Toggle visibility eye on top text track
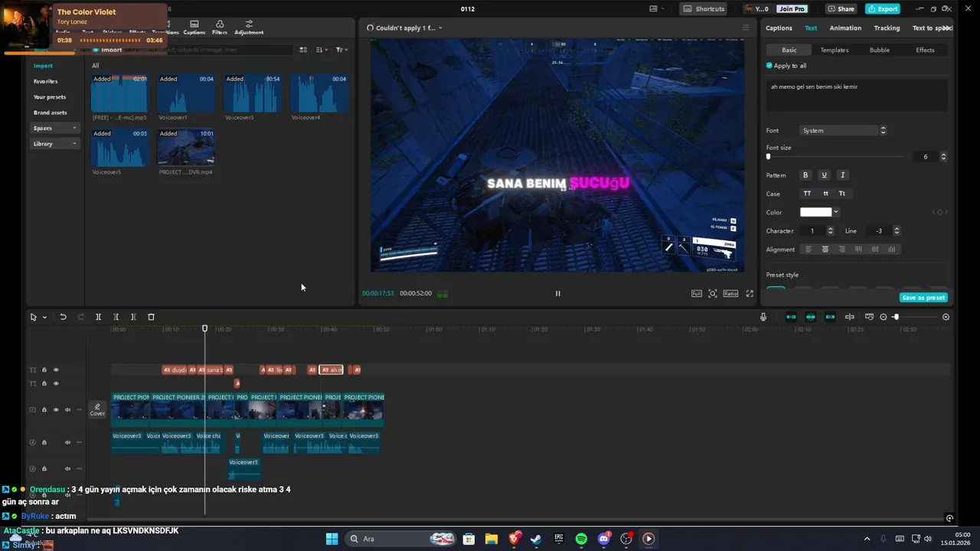 pos(56,370)
